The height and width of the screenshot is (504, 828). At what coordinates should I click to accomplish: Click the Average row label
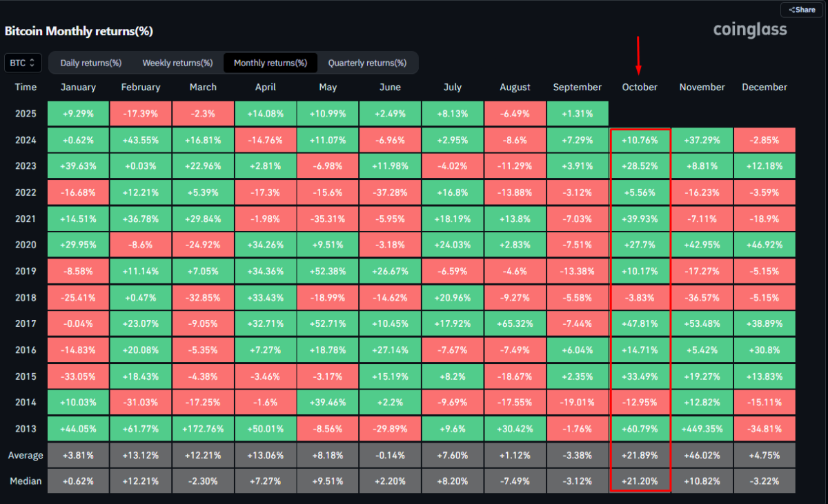(26, 455)
